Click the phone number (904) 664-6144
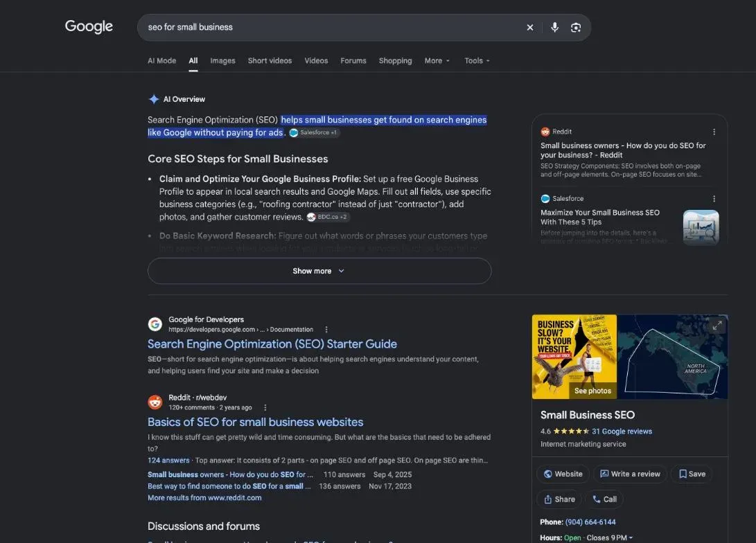 point(590,522)
